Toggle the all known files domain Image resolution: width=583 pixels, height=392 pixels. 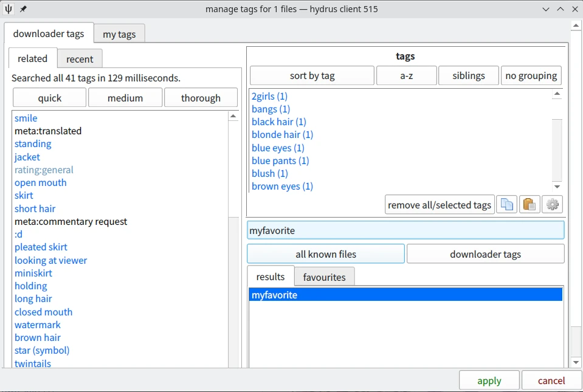tap(326, 254)
